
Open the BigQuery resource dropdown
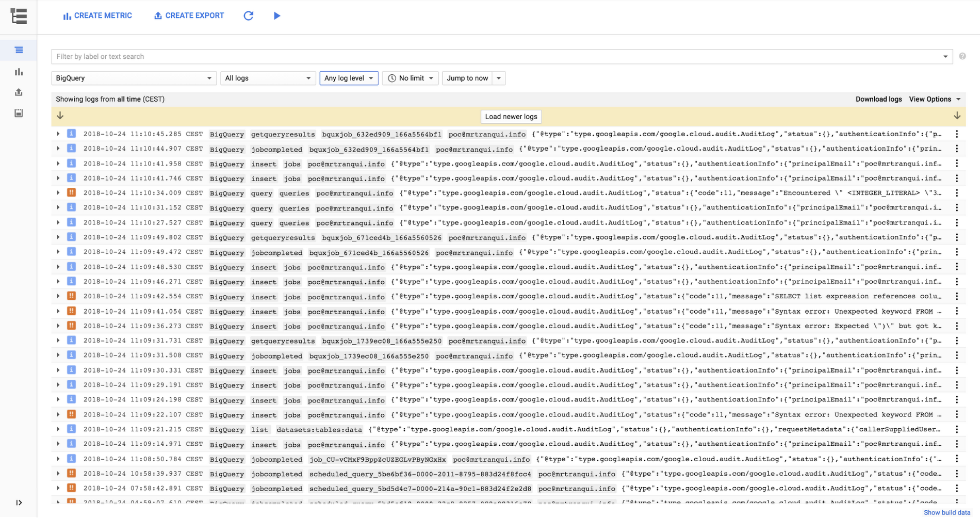[134, 78]
